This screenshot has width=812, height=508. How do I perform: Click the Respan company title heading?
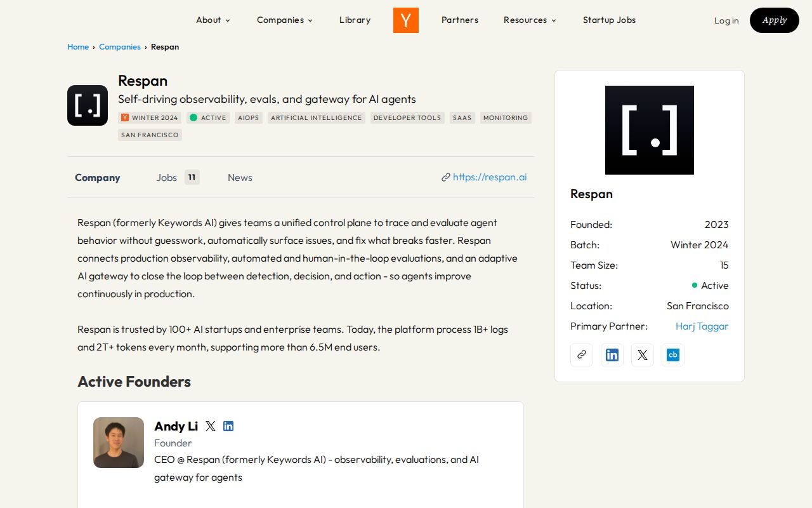[143, 81]
